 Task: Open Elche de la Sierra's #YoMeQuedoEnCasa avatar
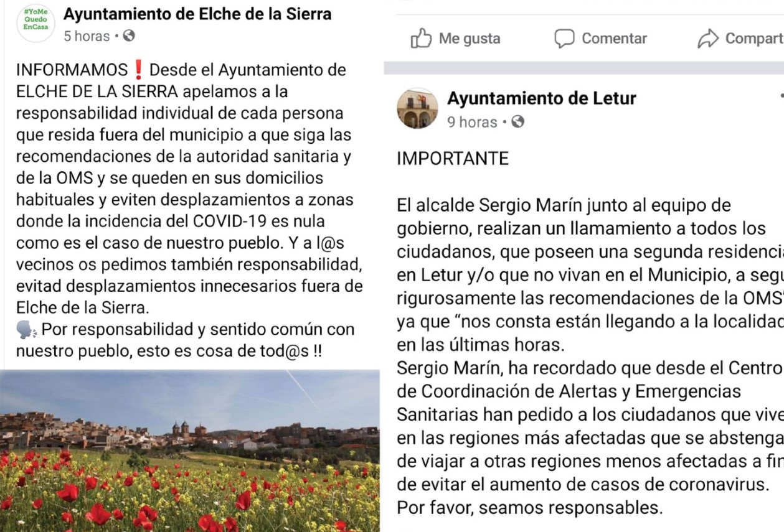pyautogui.click(x=35, y=23)
